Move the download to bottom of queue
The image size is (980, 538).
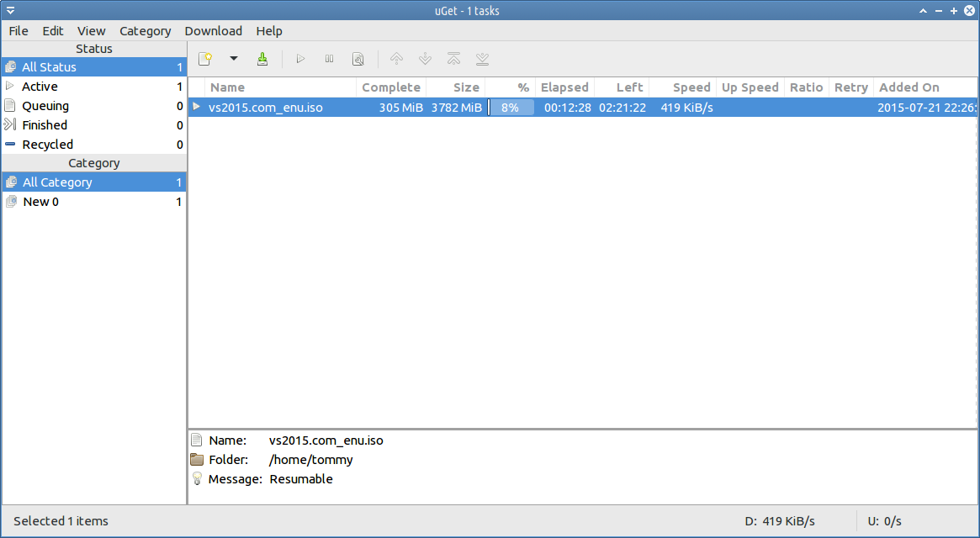pyautogui.click(x=482, y=59)
